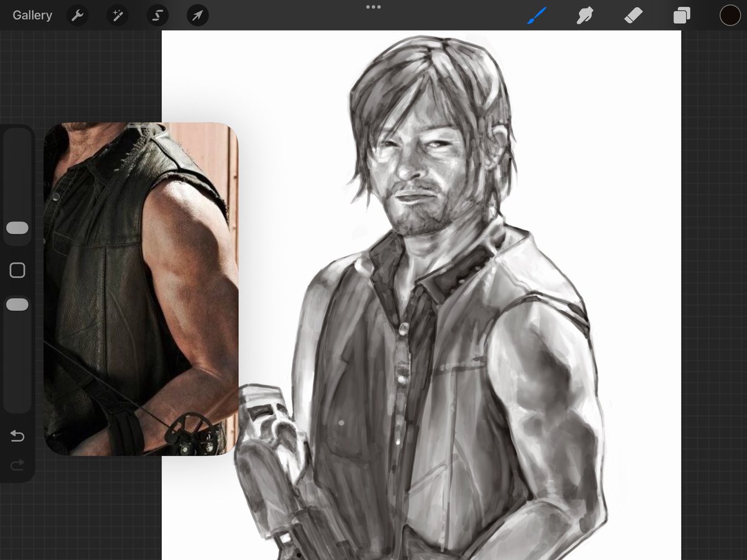Open the Actions wrench menu
747x560 pixels.
[x=77, y=16]
